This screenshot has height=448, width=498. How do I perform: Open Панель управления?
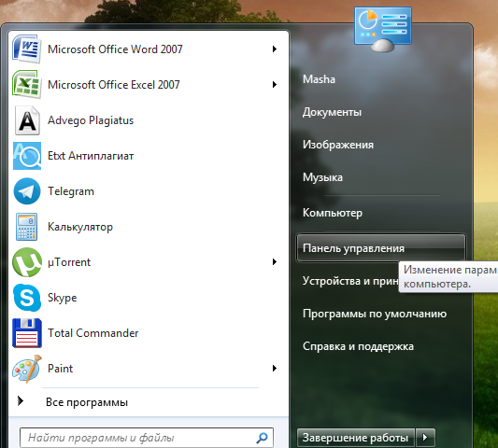[x=381, y=248]
